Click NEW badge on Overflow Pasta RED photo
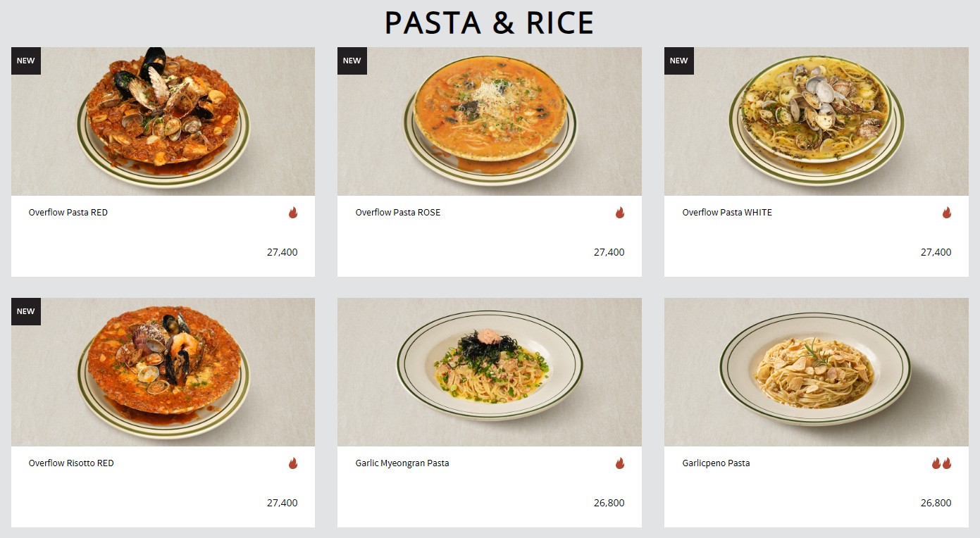Viewport: 980px width, 538px height. pyautogui.click(x=26, y=61)
